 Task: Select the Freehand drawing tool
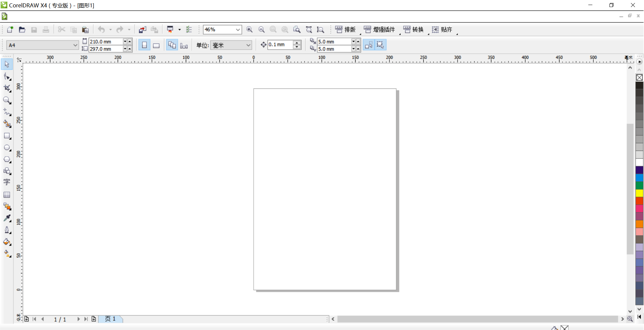pos(7,112)
